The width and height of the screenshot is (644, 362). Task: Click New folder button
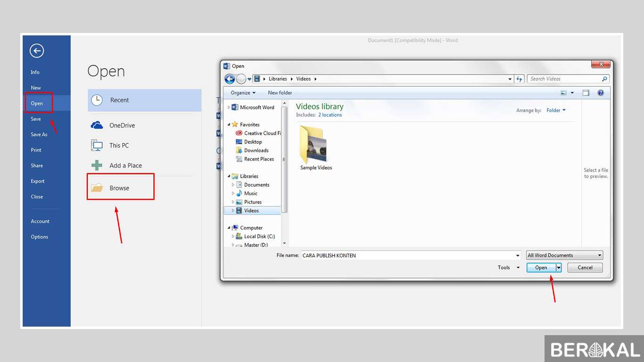tap(280, 93)
